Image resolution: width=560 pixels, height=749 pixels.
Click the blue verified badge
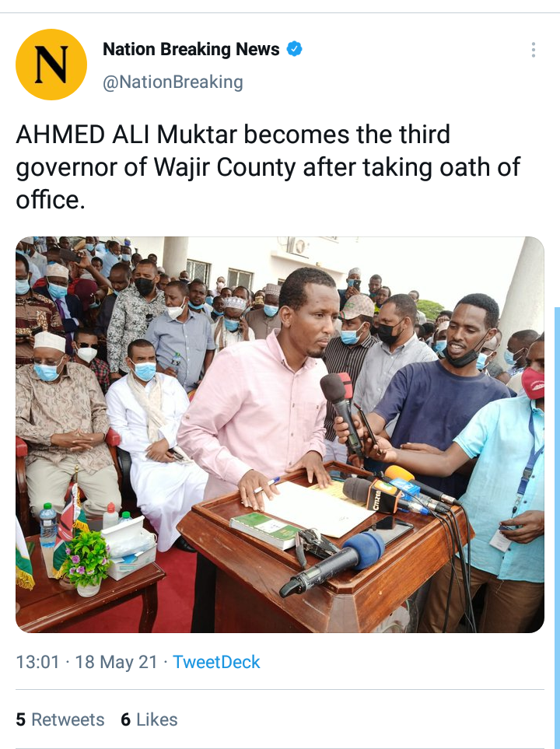click(294, 49)
